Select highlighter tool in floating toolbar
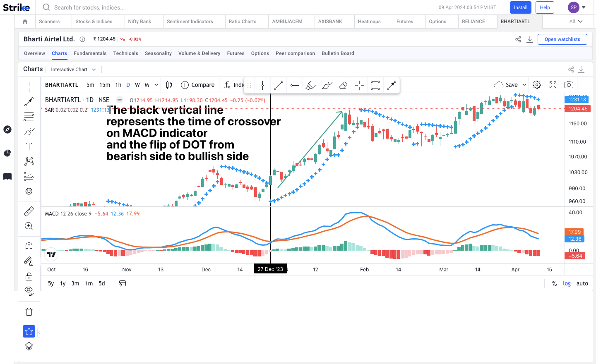 point(311,86)
